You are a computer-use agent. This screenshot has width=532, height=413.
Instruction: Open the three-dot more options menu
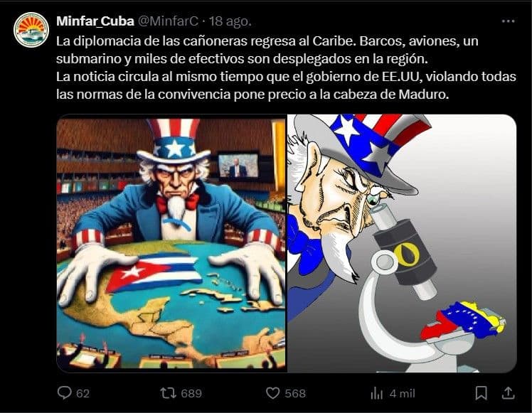tap(508, 21)
